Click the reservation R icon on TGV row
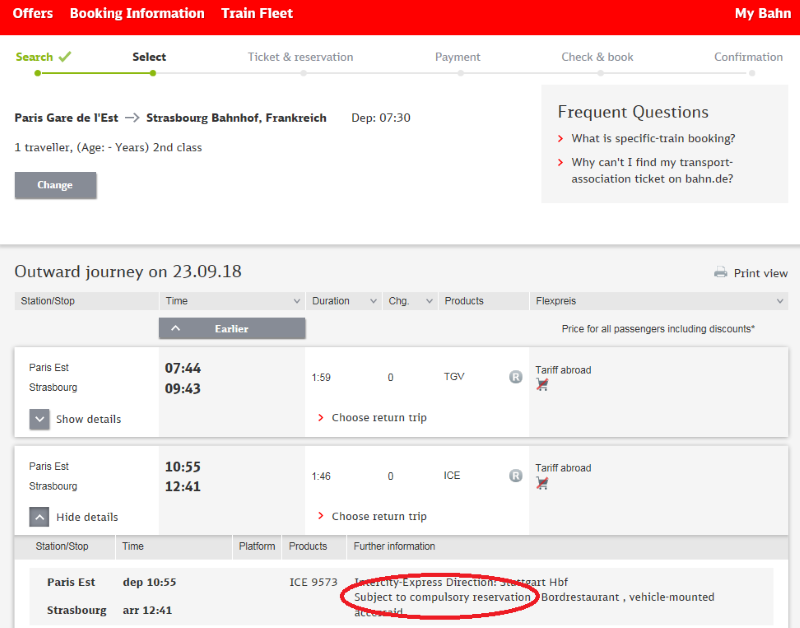The height and width of the screenshot is (628, 800). 516,377
